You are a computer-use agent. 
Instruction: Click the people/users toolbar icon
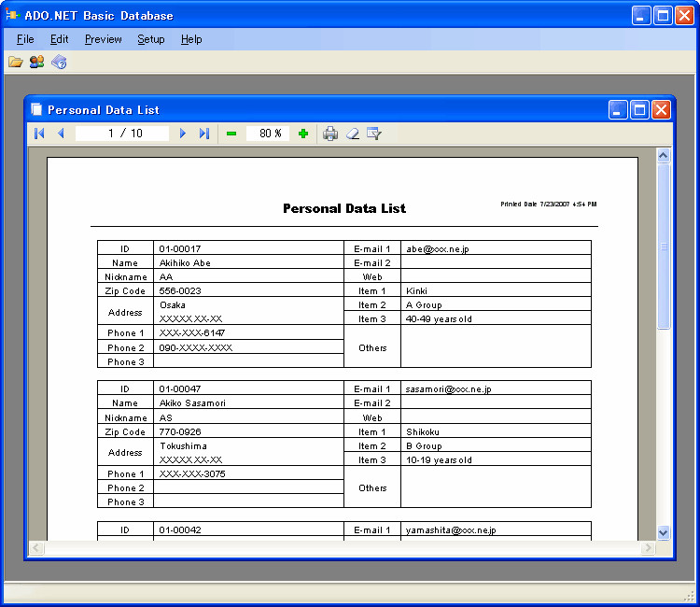click(x=36, y=63)
